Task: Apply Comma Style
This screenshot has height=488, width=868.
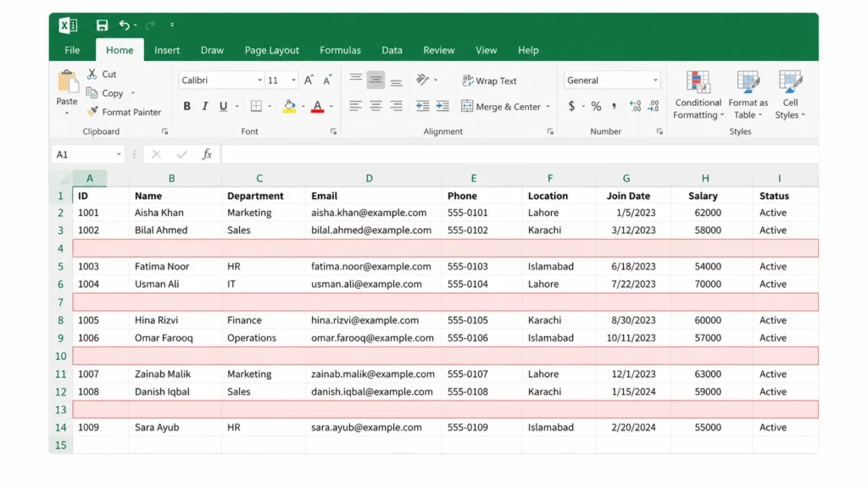Action: click(614, 106)
